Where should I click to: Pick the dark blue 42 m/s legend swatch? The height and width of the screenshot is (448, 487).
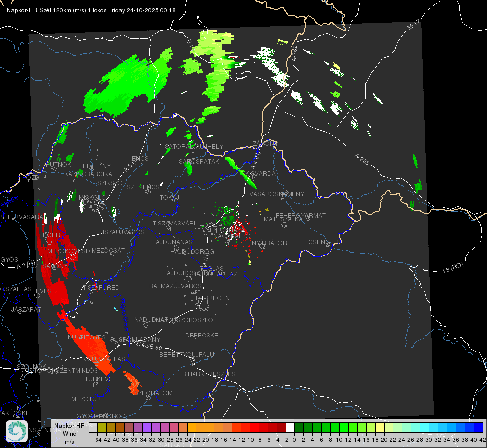point(479,428)
